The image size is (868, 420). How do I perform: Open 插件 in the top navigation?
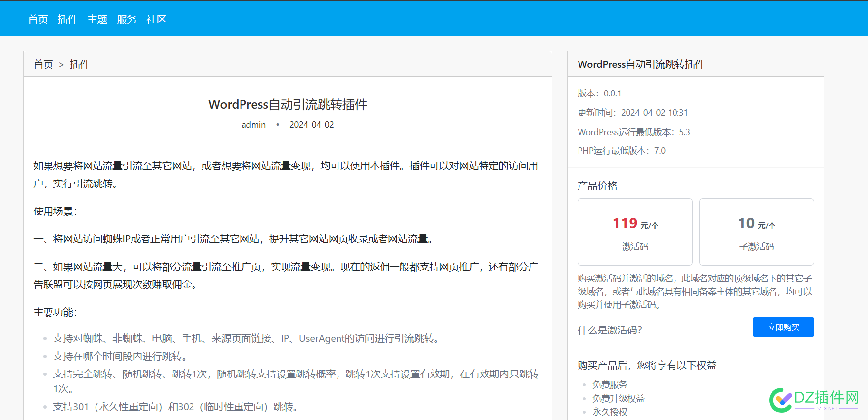coord(68,19)
